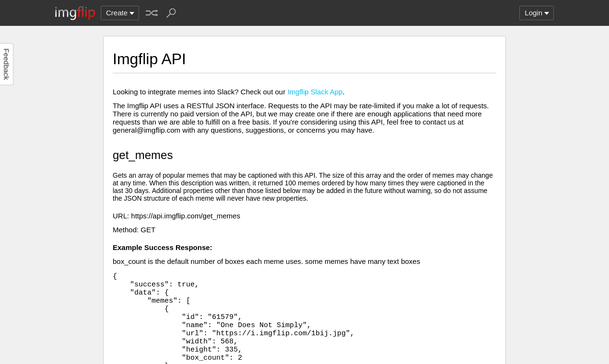Click the "height": 335 code line
The image size is (609, 364).
[212, 350]
